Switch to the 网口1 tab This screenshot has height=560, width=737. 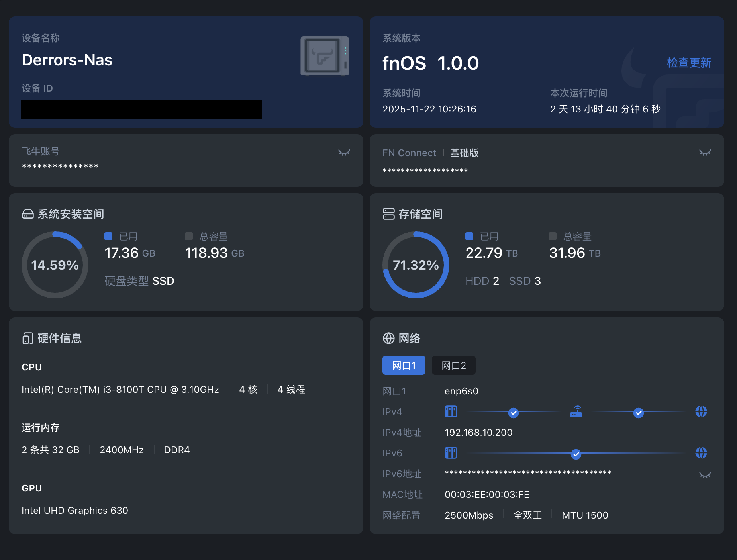[404, 366]
